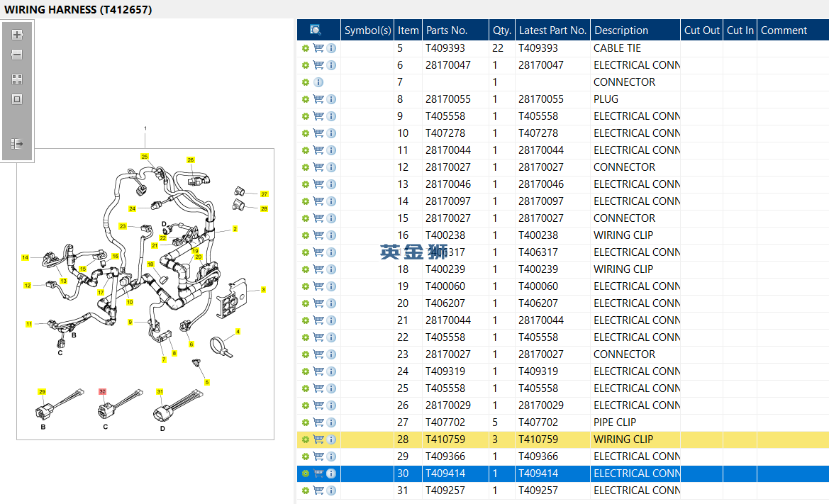The image size is (829, 504).
Task: Click gear icon for item 16 wiring clip
Action: pyautogui.click(x=306, y=235)
